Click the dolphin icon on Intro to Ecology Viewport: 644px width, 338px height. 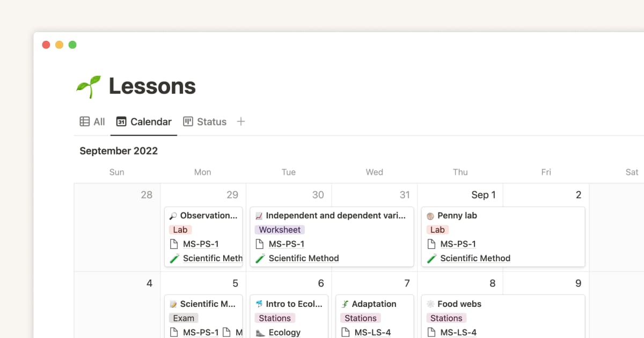[259, 304]
